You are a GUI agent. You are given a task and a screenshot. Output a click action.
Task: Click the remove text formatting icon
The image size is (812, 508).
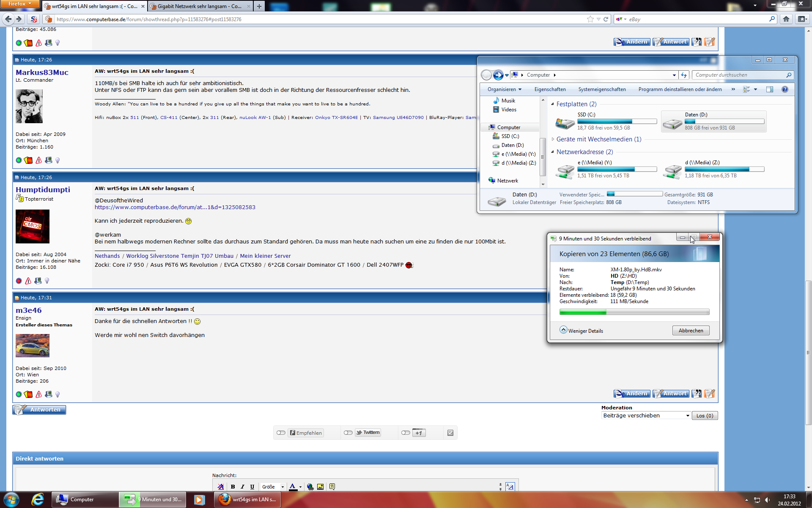pyautogui.click(x=220, y=487)
